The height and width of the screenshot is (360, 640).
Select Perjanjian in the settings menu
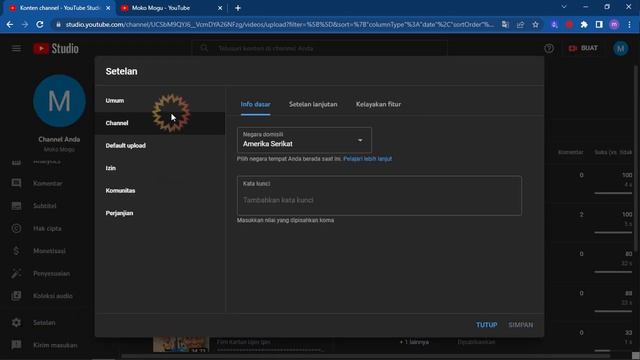pos(160,213)
